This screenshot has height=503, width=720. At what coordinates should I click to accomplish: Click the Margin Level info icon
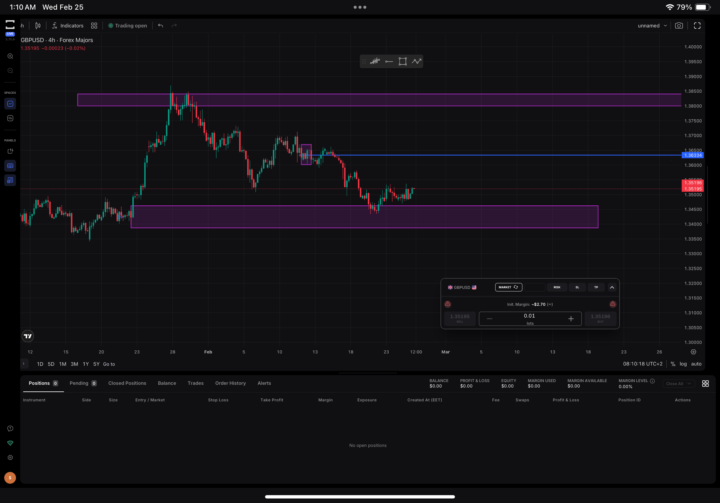click(x=652, y=381)
